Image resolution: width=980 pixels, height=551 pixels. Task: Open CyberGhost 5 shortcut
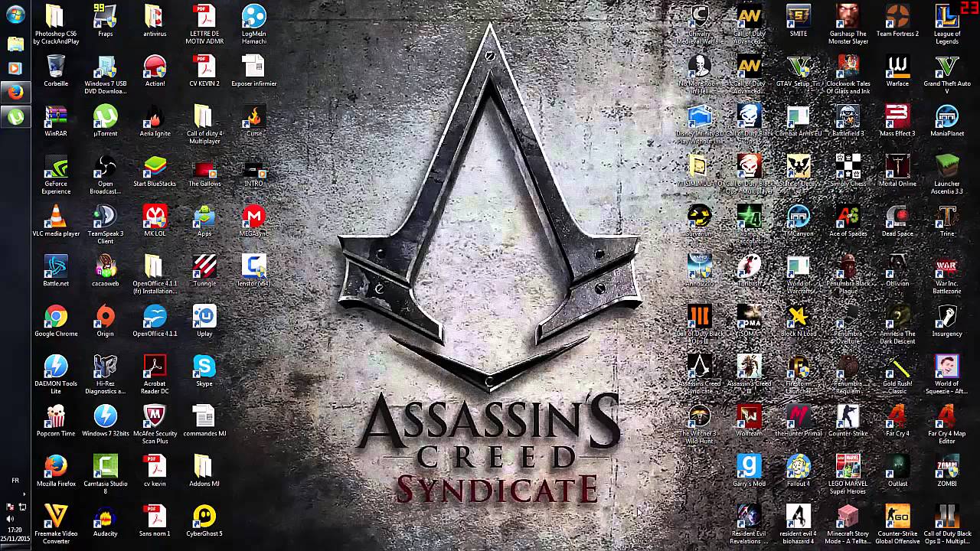click(x=204, y=520)
